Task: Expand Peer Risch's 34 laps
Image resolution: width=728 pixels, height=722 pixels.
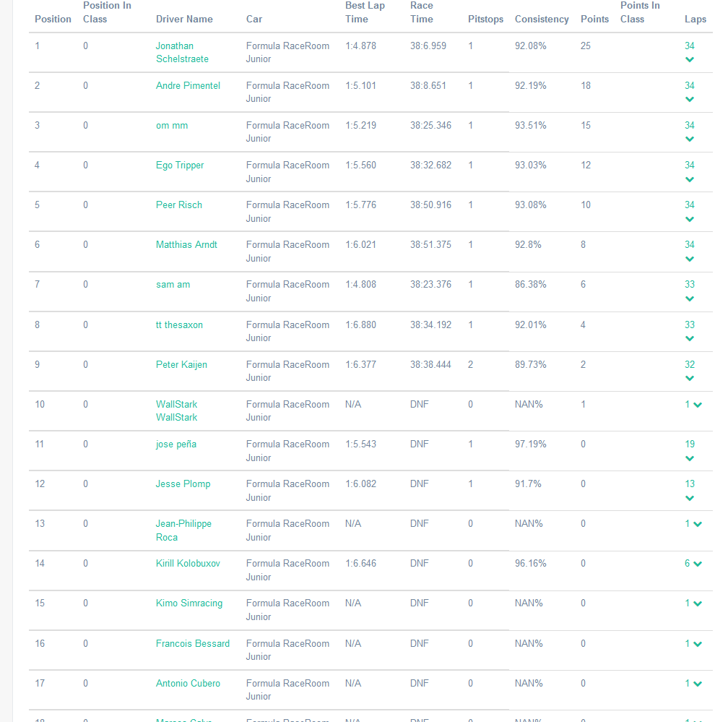Action: 690,218
